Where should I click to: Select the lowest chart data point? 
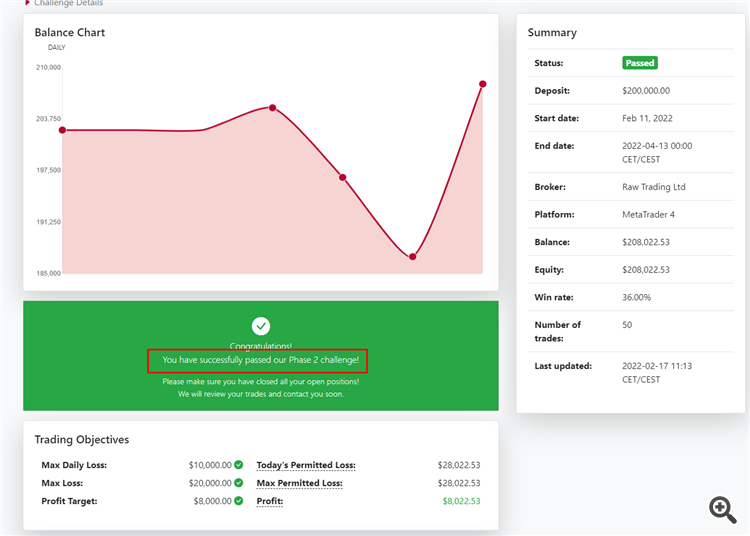pyautogui.click(x=412, y=257)
